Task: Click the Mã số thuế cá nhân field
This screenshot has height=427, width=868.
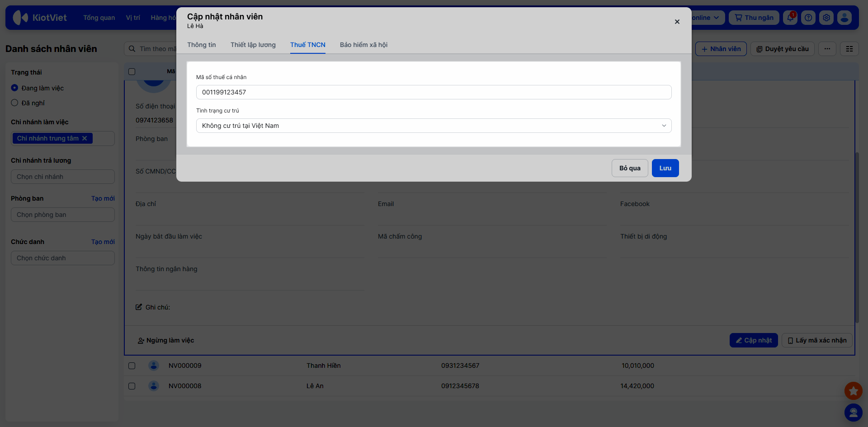Action: [x=434, y=92]
